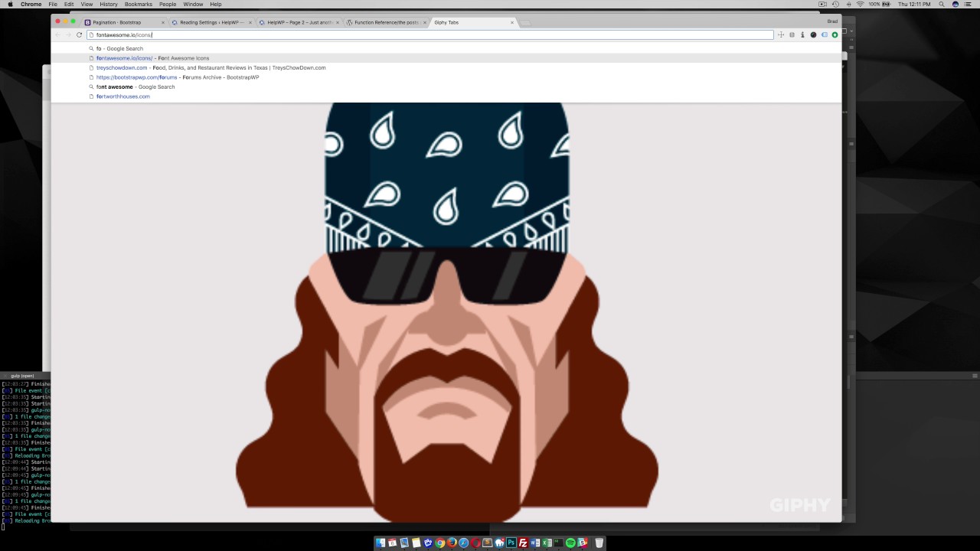Switch to the Function Reference tab
This screenshot has width=980, height=551.
pos(385,22)
